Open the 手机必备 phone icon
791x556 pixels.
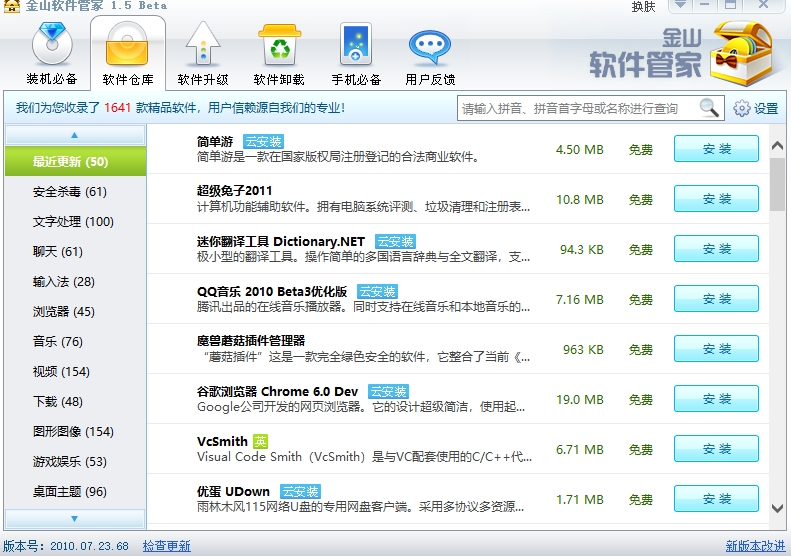point(356,44)
